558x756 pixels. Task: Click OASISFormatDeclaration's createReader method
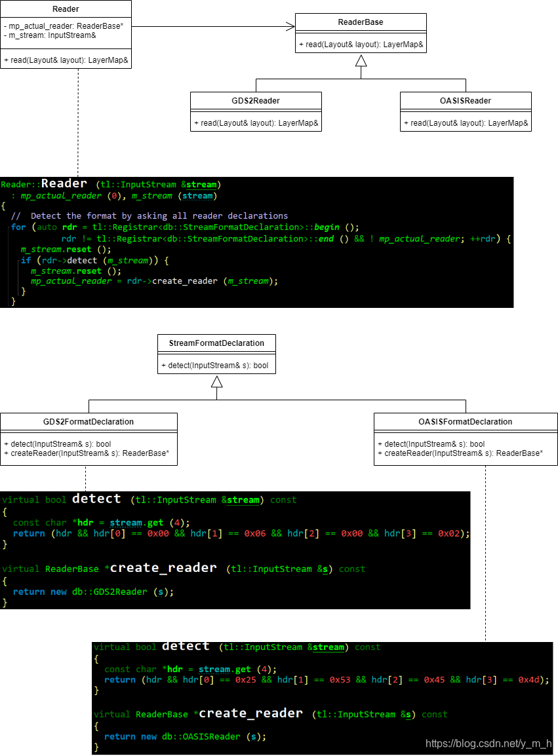point(460,453)
